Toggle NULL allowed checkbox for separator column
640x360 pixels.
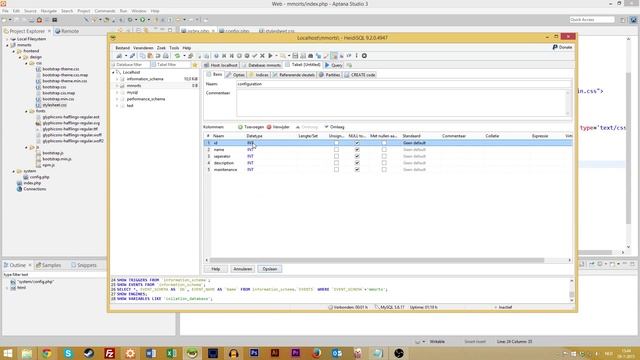coord(357,156)
